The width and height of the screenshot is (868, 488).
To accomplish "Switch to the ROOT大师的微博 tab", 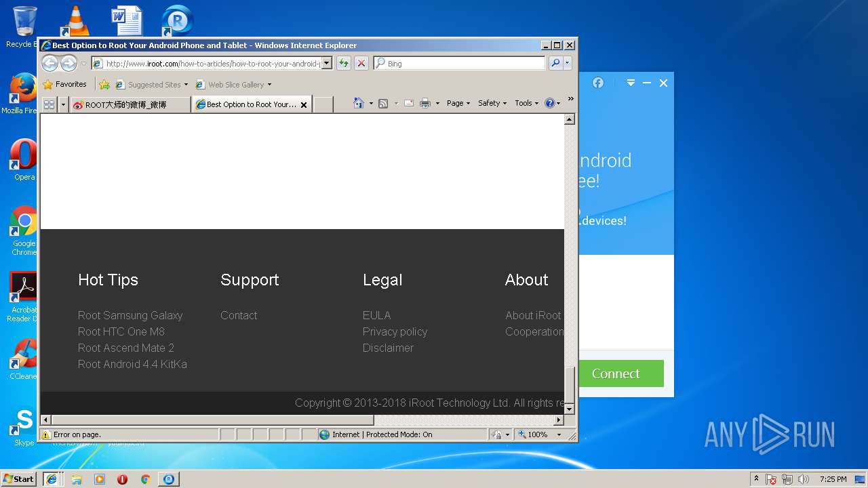I will pos(130,104).
